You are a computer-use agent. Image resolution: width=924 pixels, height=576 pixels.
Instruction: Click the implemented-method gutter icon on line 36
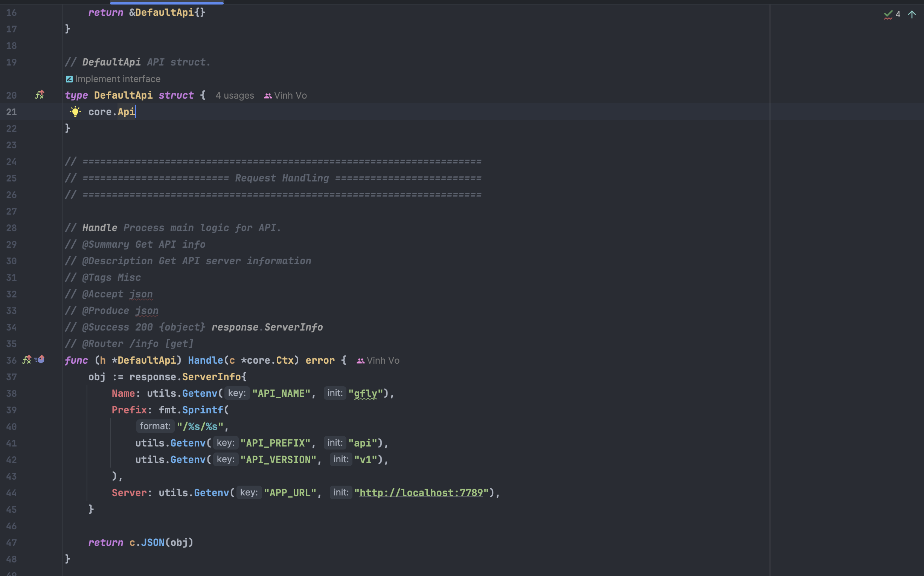point(40,360)
